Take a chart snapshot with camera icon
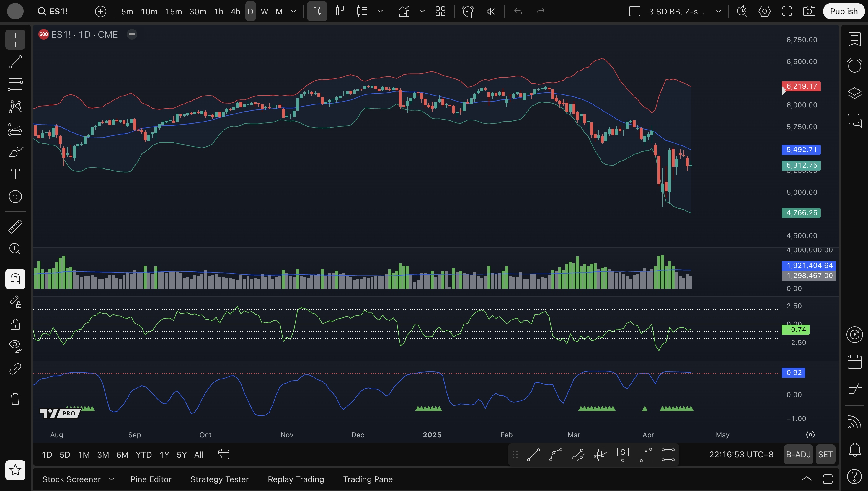The width and height of the screenshot is (868, 491). [x=809, y=12]
